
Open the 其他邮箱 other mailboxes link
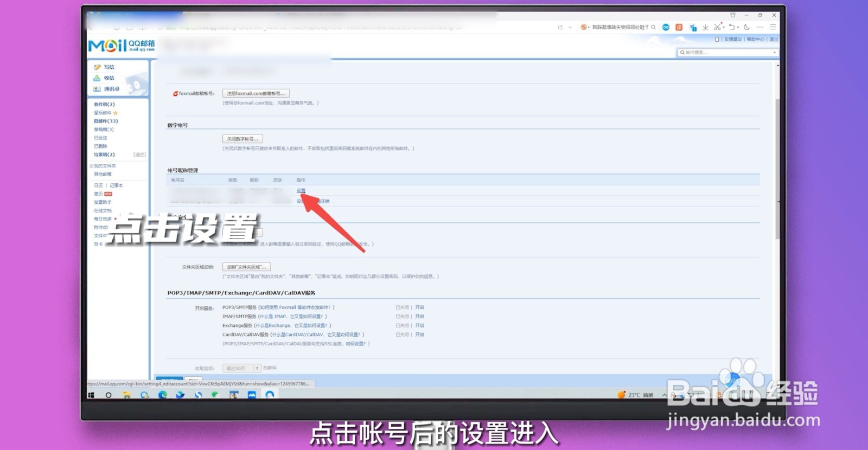(x=103, y=174)
